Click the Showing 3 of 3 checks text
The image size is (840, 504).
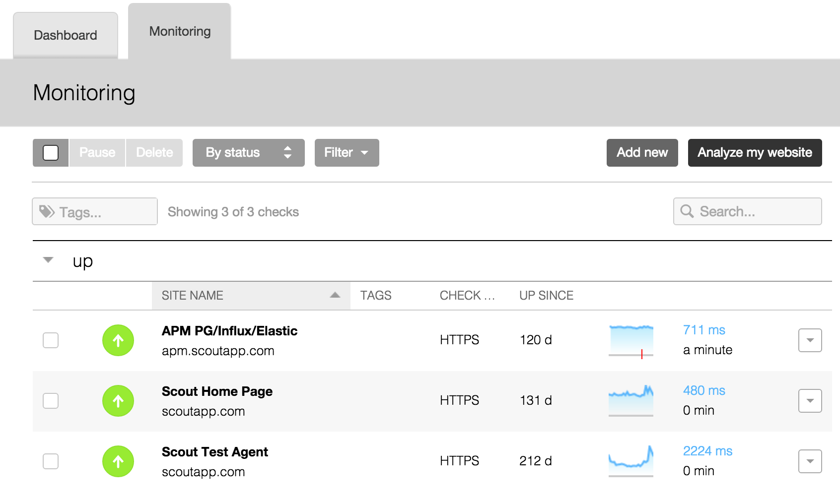233,212
